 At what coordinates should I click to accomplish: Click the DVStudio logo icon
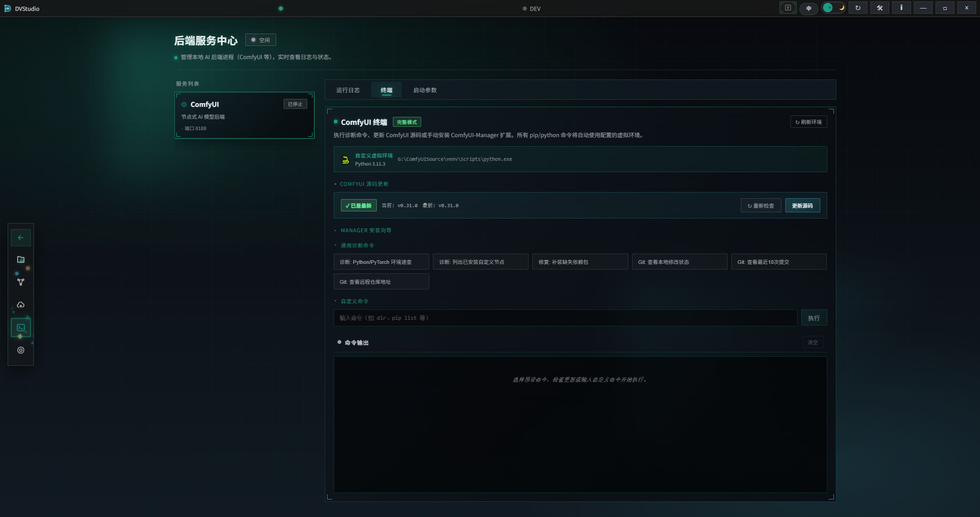point(7,8)
